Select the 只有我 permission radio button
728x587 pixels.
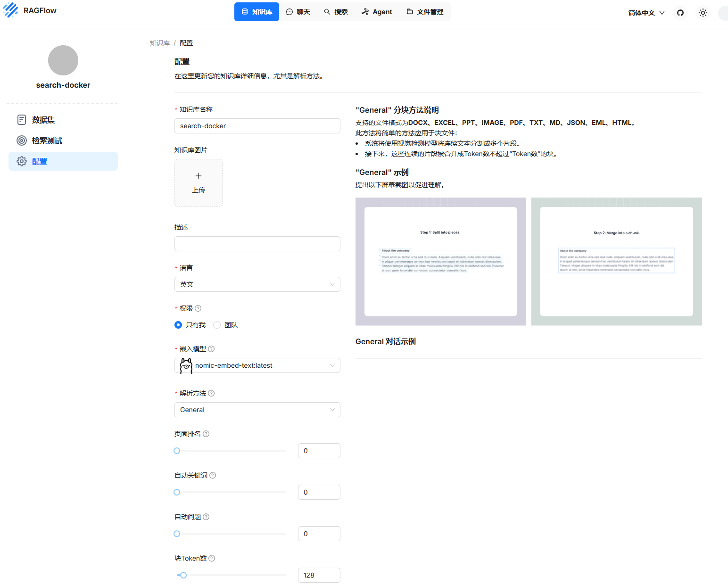click(178, 325)
